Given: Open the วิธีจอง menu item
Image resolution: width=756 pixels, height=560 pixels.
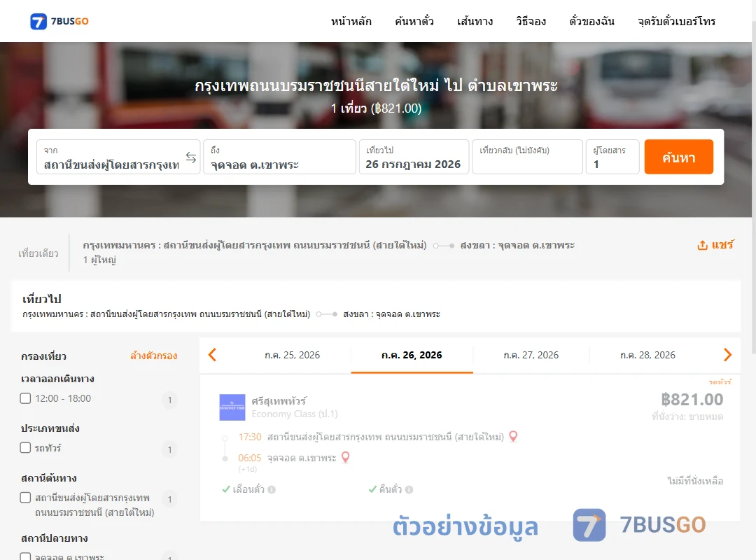Looking at the screenshot, I should (531, 21).
